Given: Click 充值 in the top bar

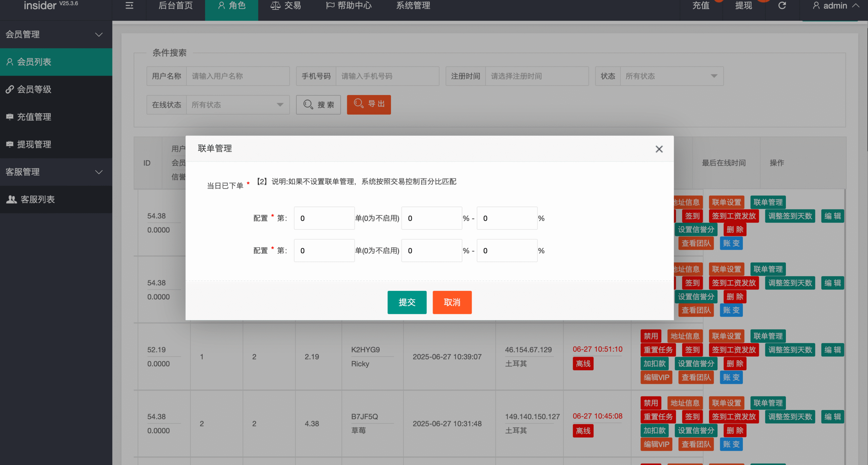Looking at the screenshot, I should (x=701, y=6).
